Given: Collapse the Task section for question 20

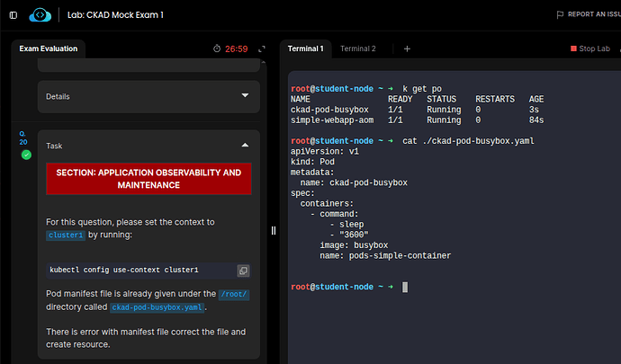Looking at the screenshot, I should [245, 146].
